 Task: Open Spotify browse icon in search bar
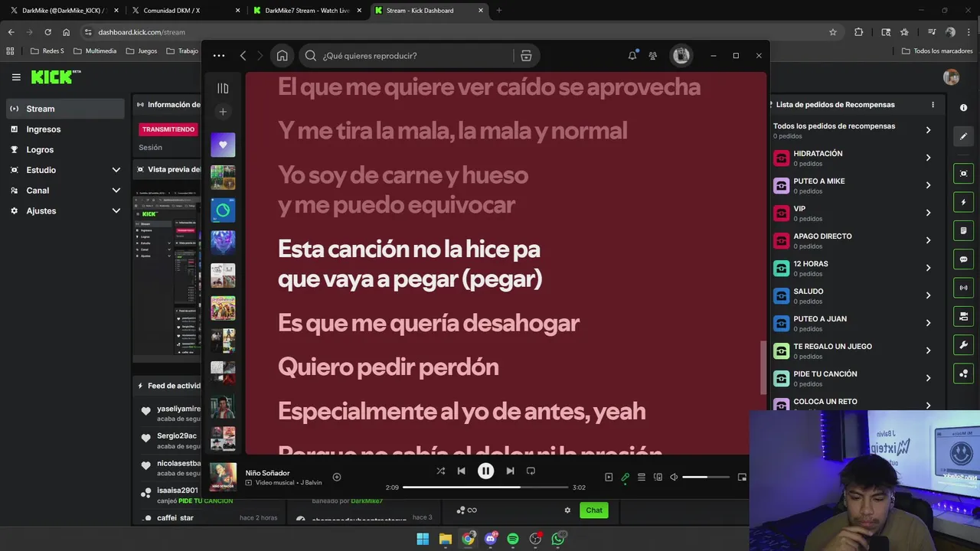[x=526, y=55]
